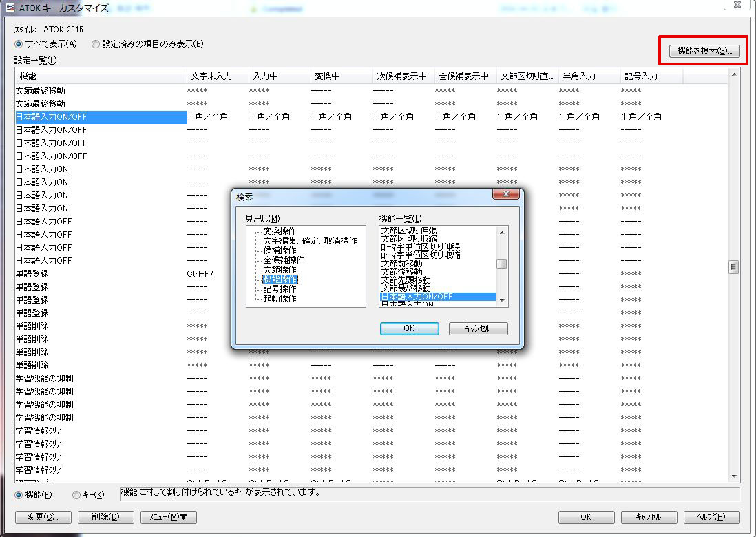The image size is (756, 537).
Task: Select 起動操作 in the 見出し tree
Action: click(x=280, y=298)
